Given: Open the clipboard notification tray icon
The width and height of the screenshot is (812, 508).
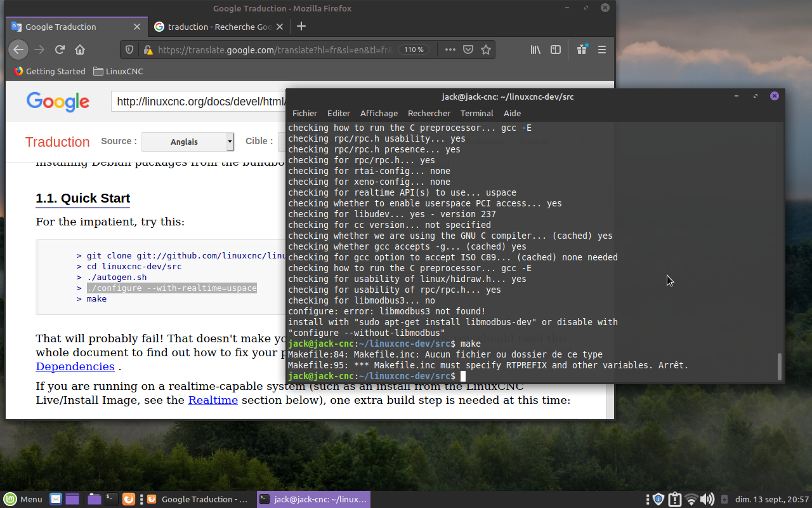Looking at the screenshot, I should (675, 499).
